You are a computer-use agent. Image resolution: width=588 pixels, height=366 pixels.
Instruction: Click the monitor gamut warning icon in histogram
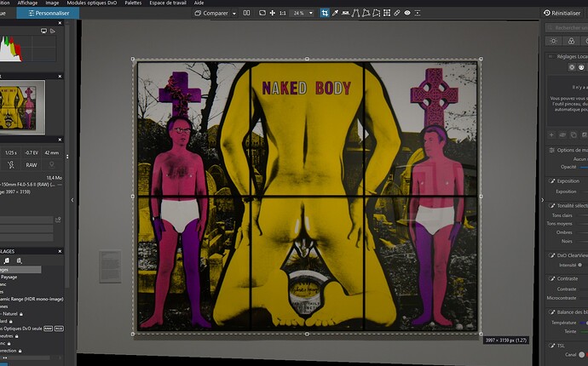click(x=43, y=31)
